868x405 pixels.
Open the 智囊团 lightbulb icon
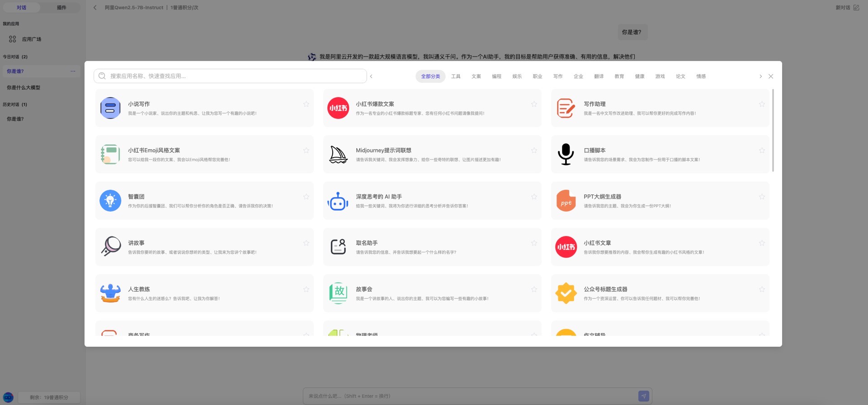[x=110, y=201]
